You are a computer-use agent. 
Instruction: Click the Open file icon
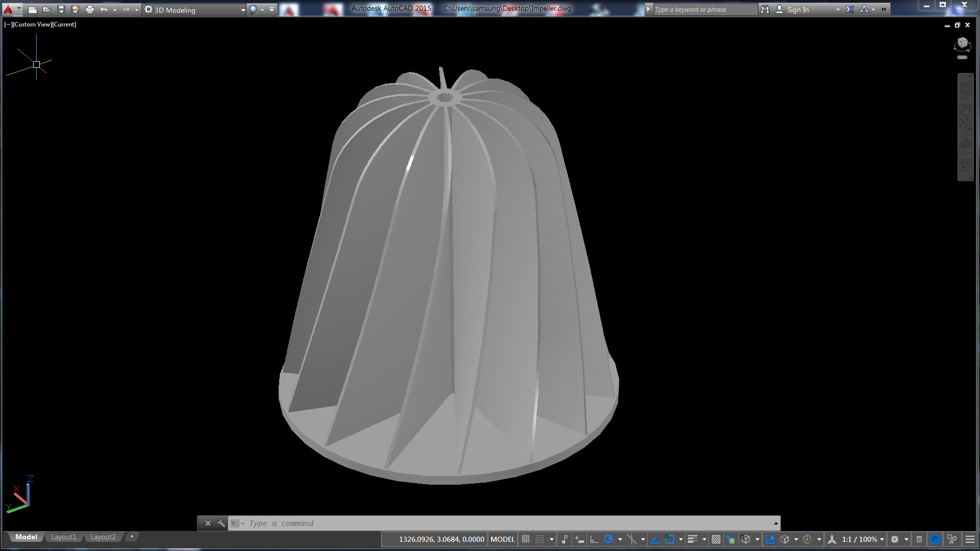tap(46, 9)
